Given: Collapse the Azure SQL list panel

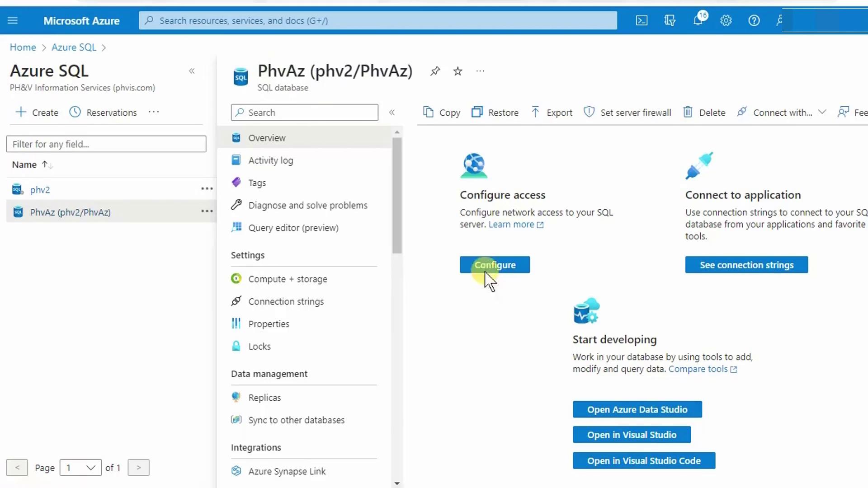Looking at the screenshot, I should click(192, 71).
